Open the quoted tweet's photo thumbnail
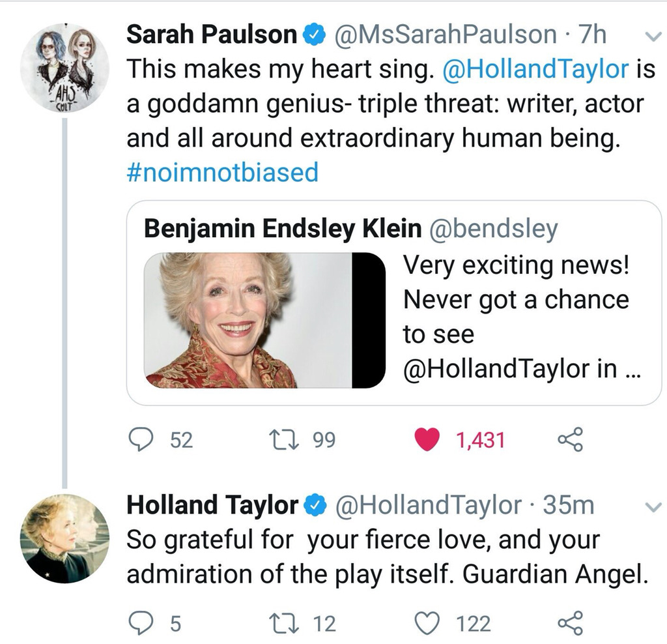 click(x=264, y=320)
